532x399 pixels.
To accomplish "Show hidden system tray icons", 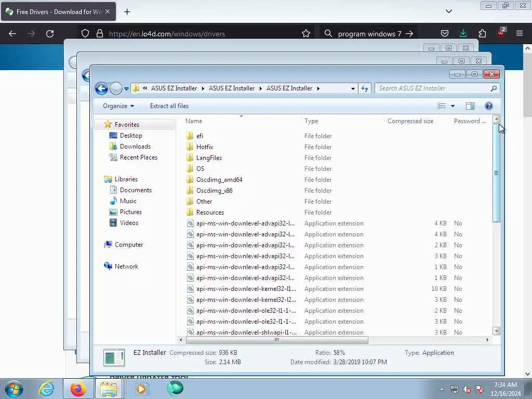I will [x=442, y=390].
